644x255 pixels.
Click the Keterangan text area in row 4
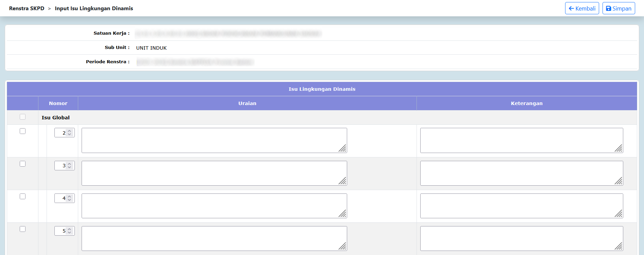tap(521, 206)
